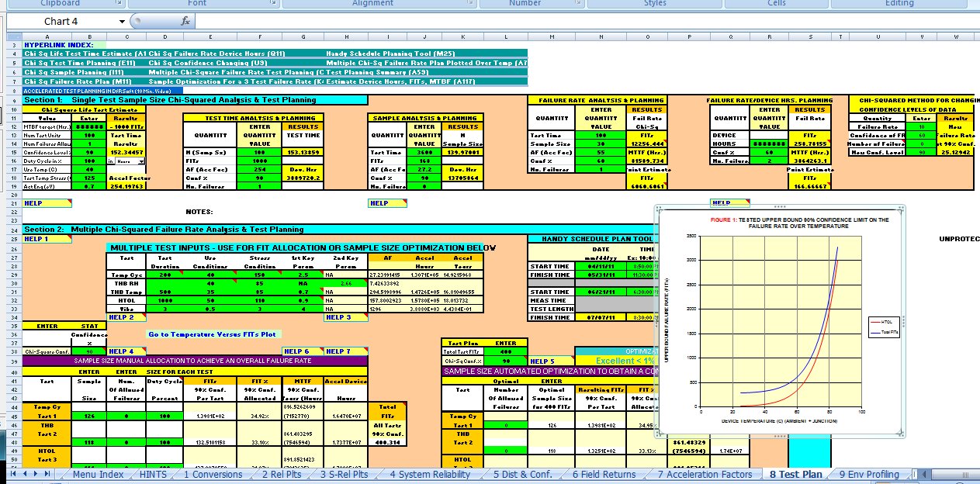
Task: Select the 8 Test Plan tab
Action: (x=795, y=474)
